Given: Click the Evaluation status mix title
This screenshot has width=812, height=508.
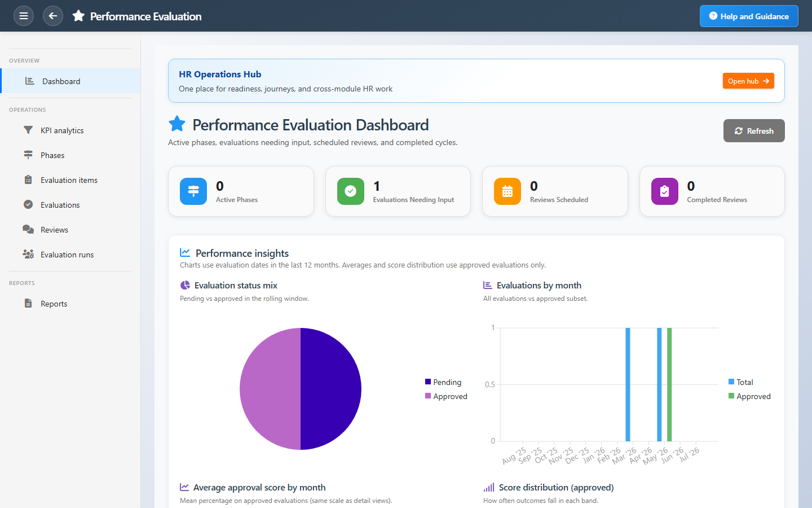Looking at the screenshot, I should point(236,286).
